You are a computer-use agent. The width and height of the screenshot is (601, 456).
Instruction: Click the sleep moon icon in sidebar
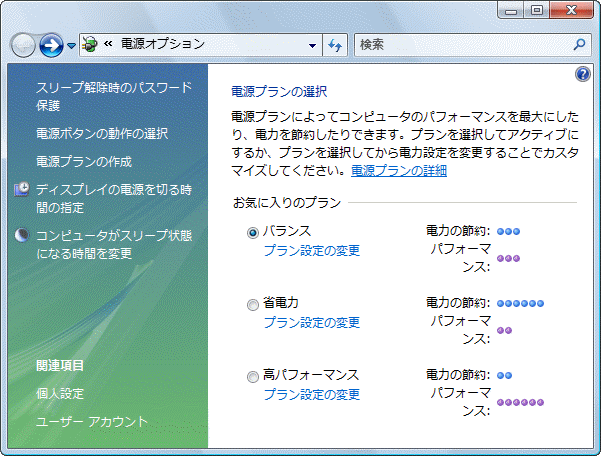(22, 235)
